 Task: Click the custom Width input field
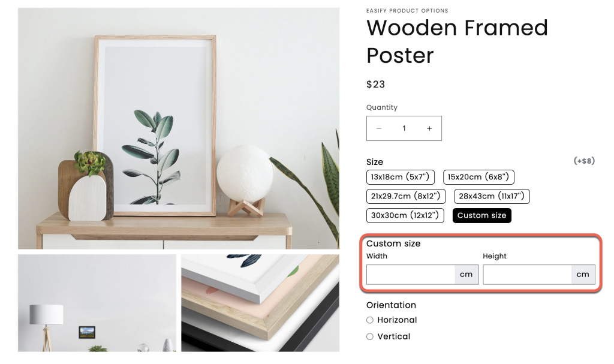point(411,275)
